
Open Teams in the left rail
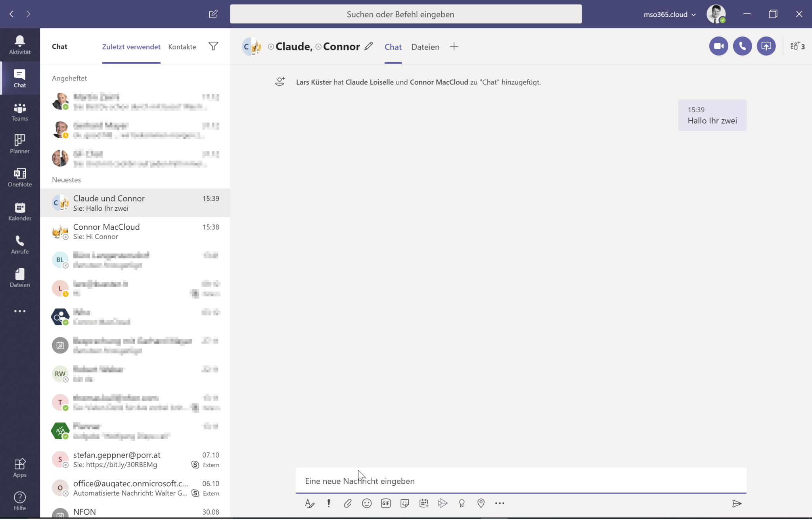point(20,112)
